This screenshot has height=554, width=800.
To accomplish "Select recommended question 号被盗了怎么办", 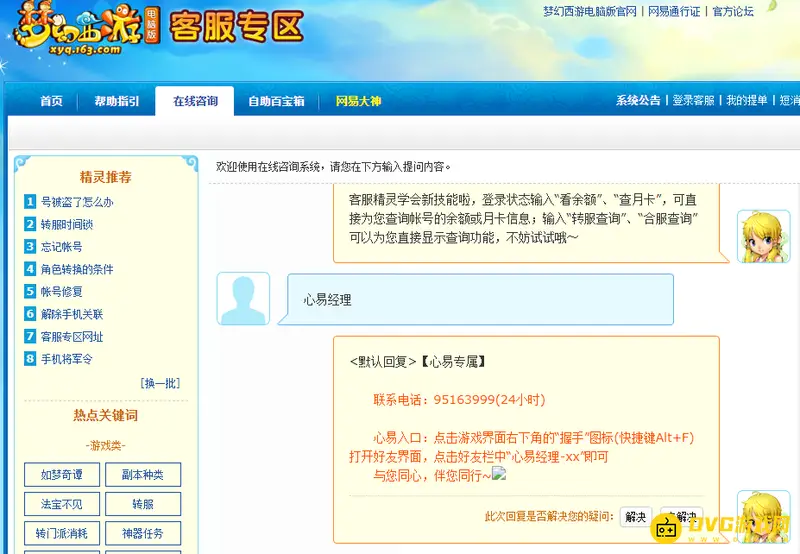I will click(77, 202).
